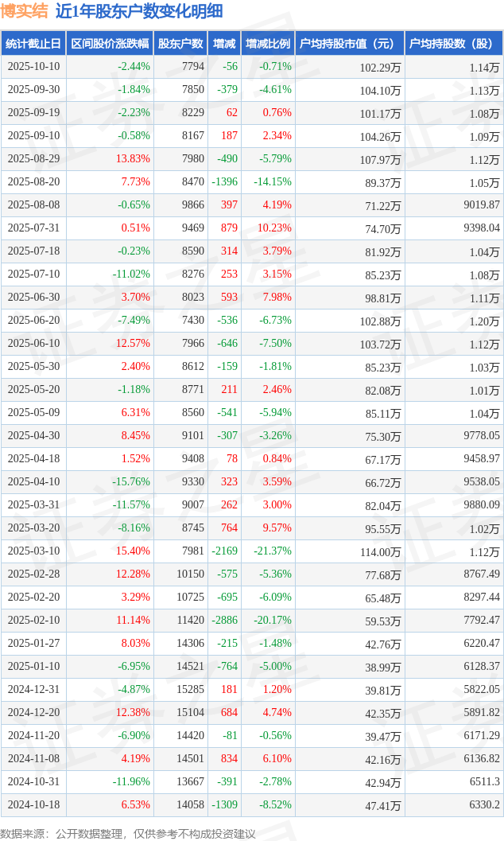Select the 2024-10-18 date row
Image resolution: width=504 pixels, height=841 pixels.
click(x=33, y=805)
